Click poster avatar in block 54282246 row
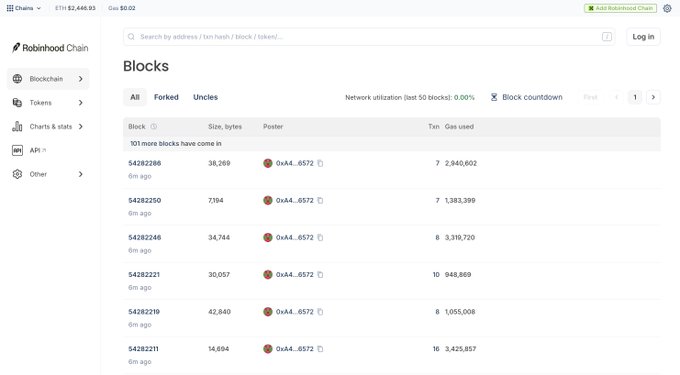Viewport: 680px width, 375px height. coord(268,238)
